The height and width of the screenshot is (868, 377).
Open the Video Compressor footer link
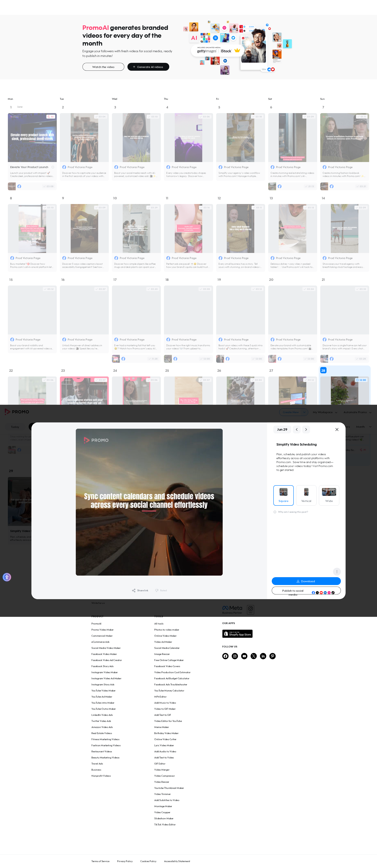click(164, 776)
